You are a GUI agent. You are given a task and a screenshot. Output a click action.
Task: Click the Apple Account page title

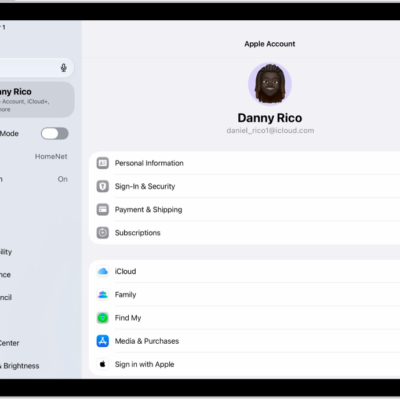[x=270, y=44]
